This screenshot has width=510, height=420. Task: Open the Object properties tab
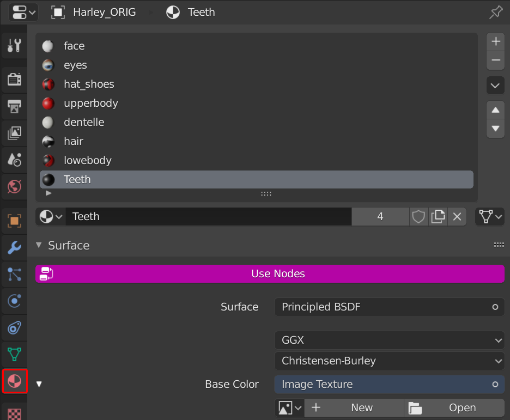[x=15, y=221]
